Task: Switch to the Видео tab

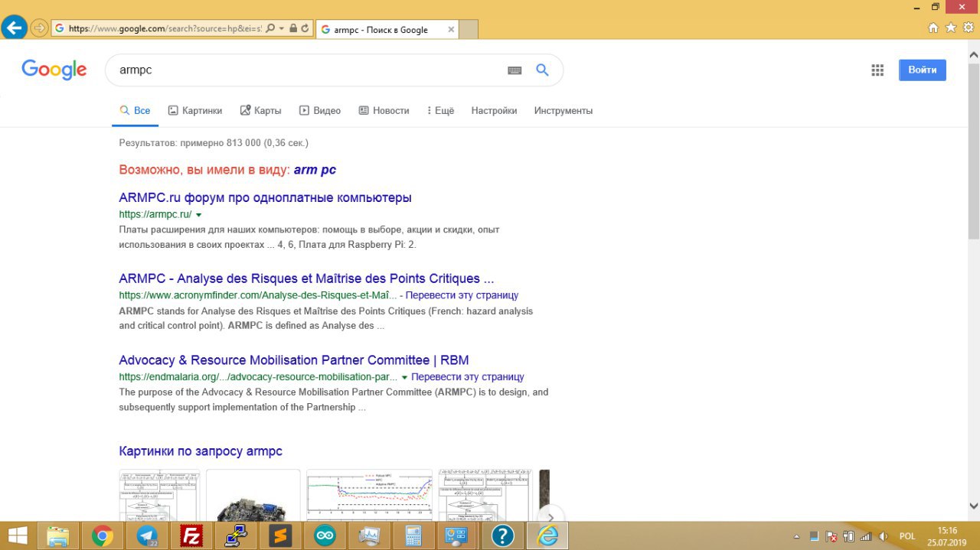Action: click(320, 110)
